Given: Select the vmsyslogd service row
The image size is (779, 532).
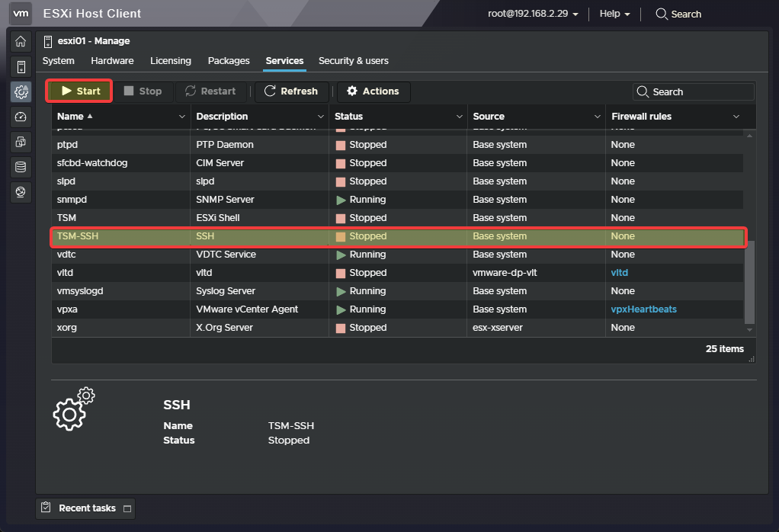Looking at the screenshot, I should pos(397,291).
